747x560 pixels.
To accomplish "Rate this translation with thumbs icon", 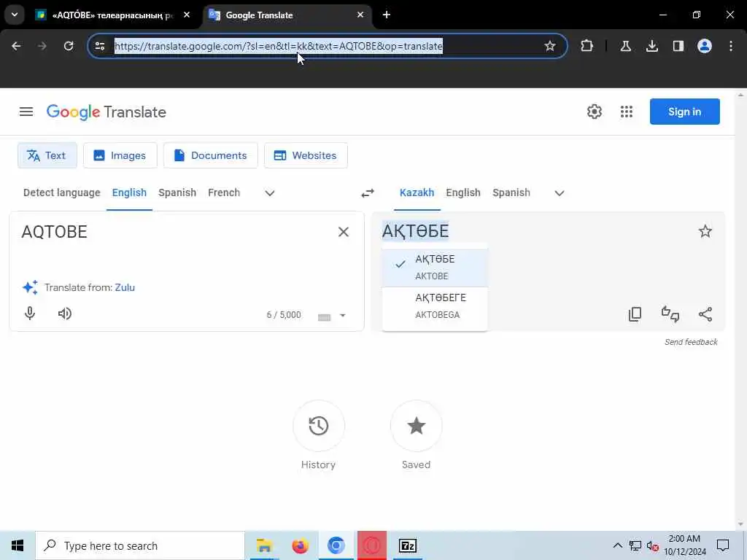I will tap(670, 314).
